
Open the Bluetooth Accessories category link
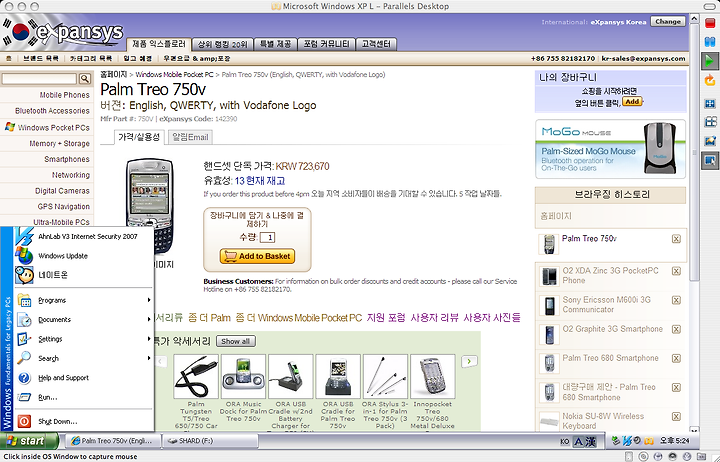coord(52,111)
